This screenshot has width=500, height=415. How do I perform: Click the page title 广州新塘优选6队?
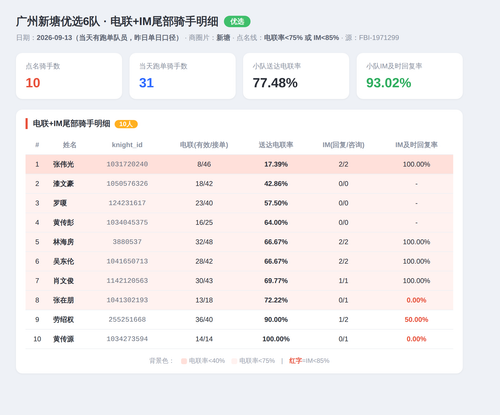coord(58,22)
